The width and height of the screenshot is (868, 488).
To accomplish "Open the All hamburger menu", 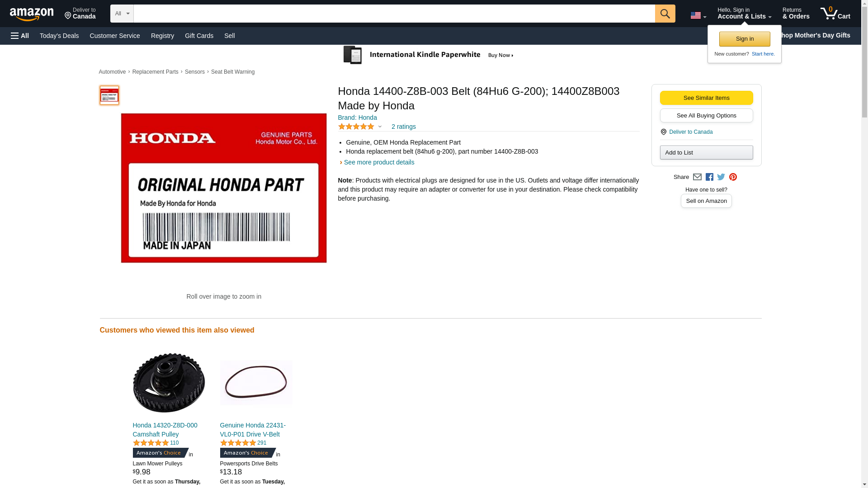I will tap(20, 36).
